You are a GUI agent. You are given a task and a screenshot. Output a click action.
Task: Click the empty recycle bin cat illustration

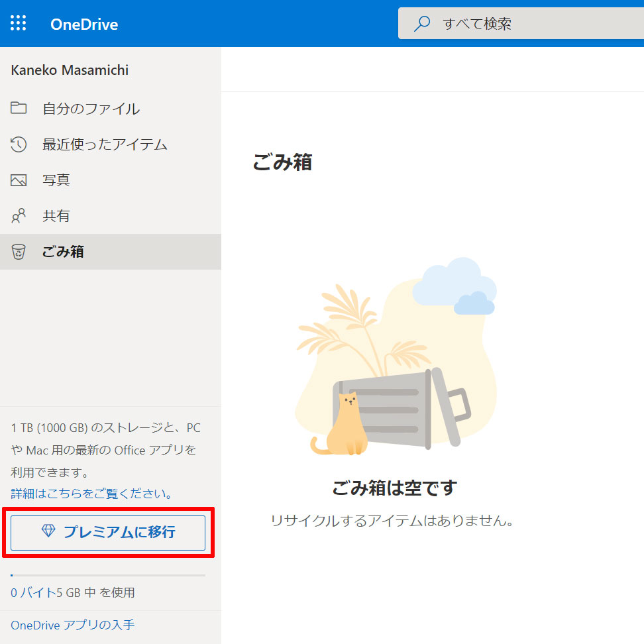coord(396,356)
